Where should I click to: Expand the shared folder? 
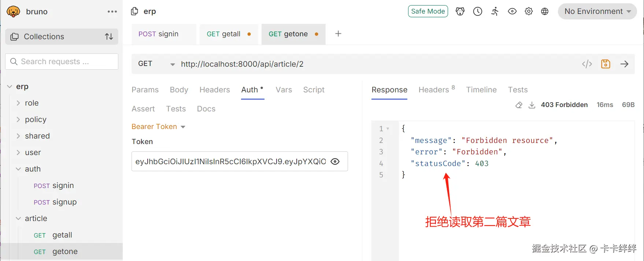(18, 136)
